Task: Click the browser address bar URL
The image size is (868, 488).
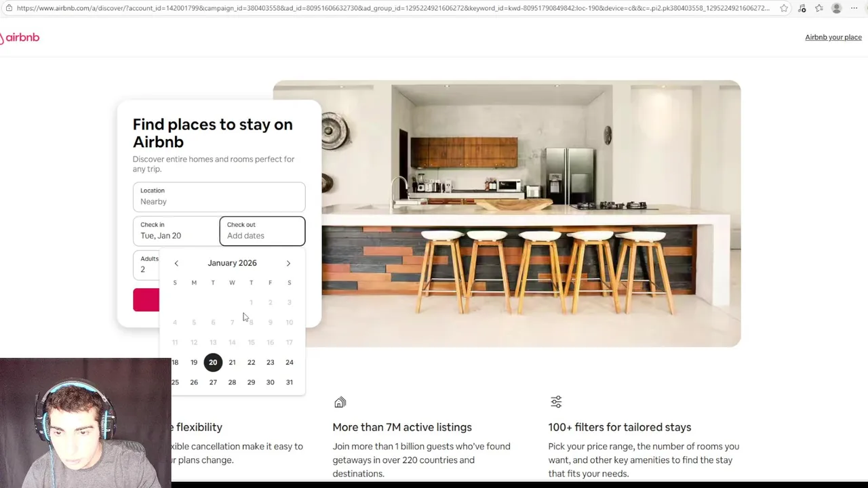Action: click(x=393, y=8)
